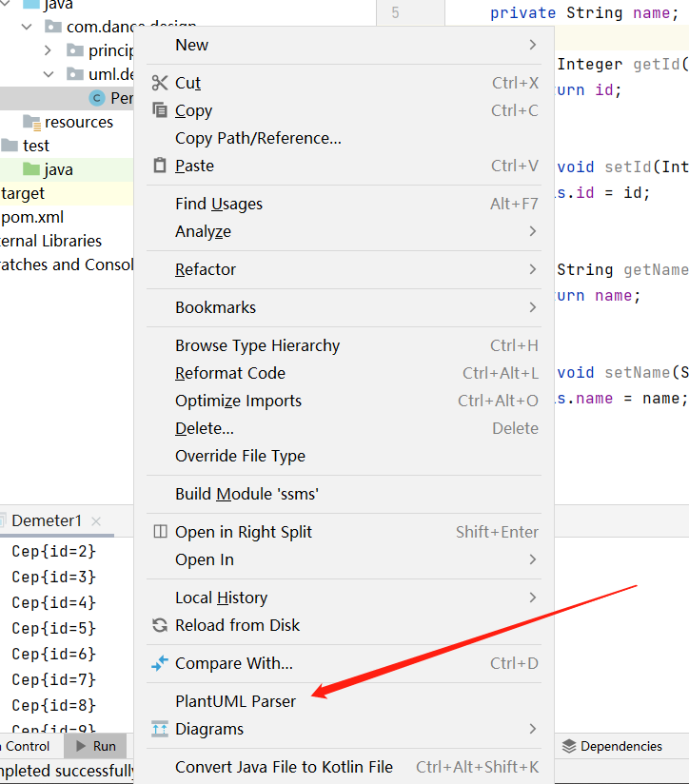Choose Convert Java File to Kotlin File
The height and width of the screenshot is (784, 689).
coord(344,767)
